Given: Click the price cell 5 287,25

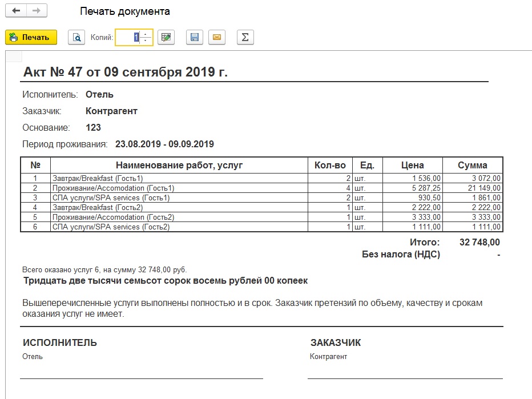Looking at the screenshot, I should coord(413,188).
